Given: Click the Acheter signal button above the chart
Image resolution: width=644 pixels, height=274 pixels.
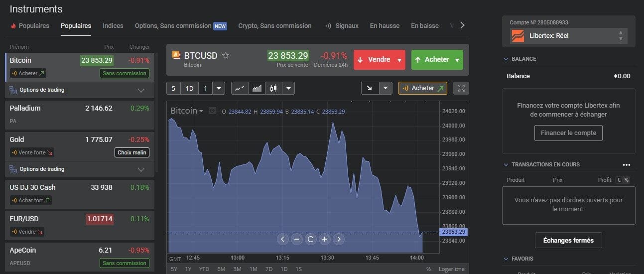Looking at the screenshot, I should click(423, 88).
